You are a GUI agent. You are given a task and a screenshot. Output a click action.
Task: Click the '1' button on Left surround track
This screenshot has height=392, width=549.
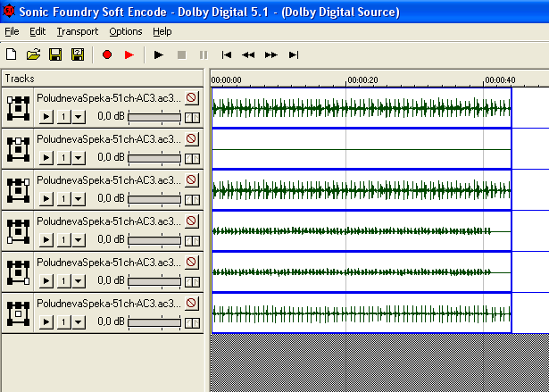tap(63, 239)
